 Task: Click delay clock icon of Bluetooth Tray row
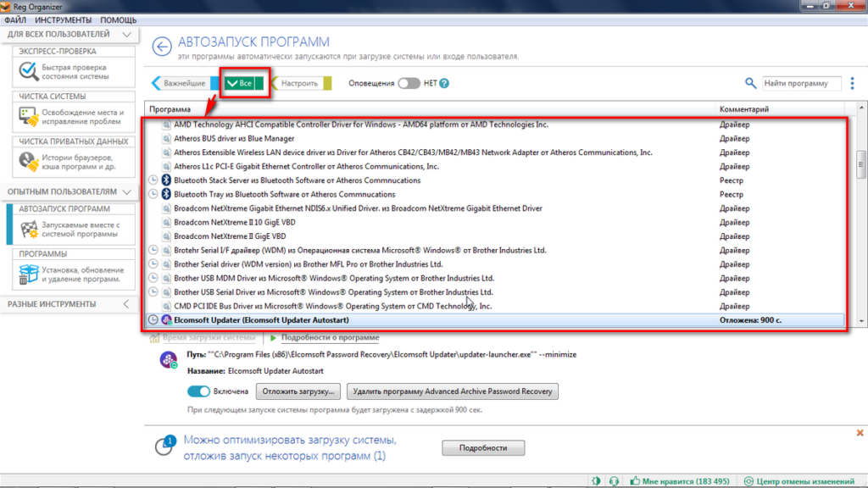(153, 194)
